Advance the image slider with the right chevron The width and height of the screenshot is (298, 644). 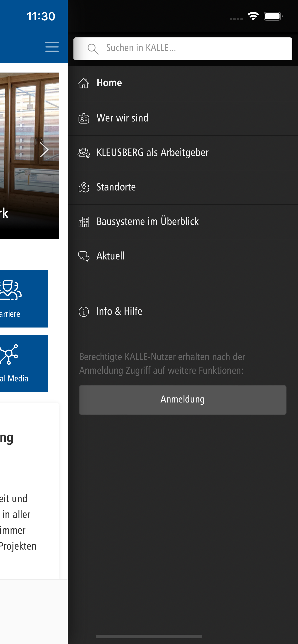(x=44, y=150)
